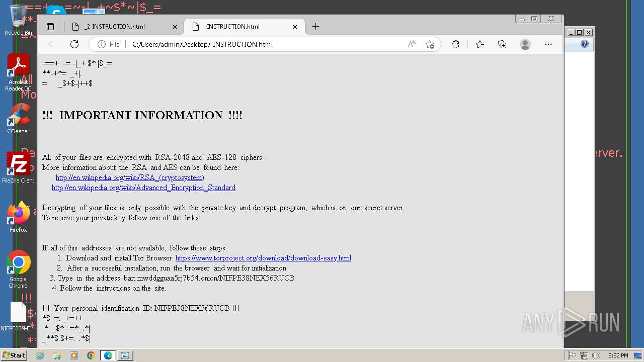The width and height of the screenshot is (644, 362).
Task: Open Acrobat Reader DC desktop icon
Action: [x=18, y=73]
